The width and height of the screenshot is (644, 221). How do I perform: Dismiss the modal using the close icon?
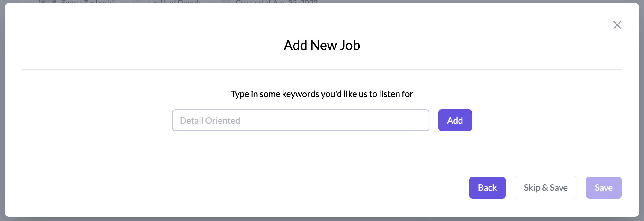coord(617,25)
